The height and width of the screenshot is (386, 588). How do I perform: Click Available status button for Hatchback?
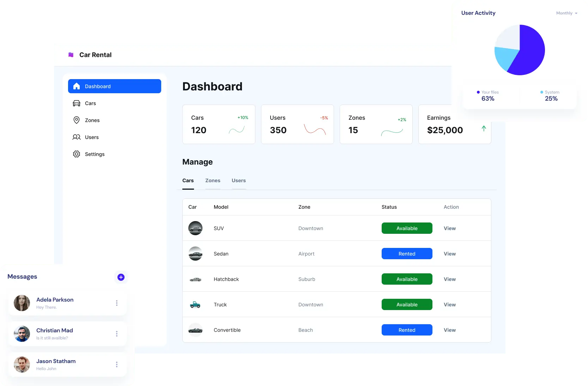click(407, 279)
